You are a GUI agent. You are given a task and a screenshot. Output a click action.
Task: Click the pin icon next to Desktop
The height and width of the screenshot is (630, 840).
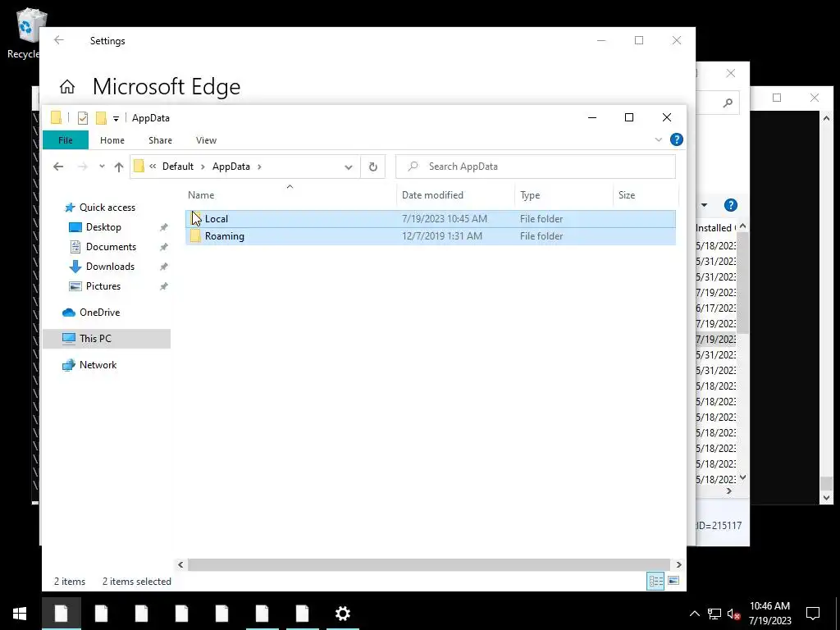click(x=163, y=228)
